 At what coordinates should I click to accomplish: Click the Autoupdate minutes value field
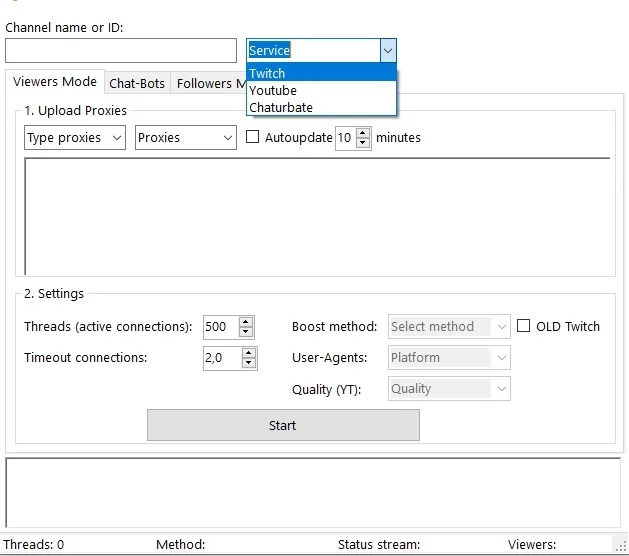point(346,138)
